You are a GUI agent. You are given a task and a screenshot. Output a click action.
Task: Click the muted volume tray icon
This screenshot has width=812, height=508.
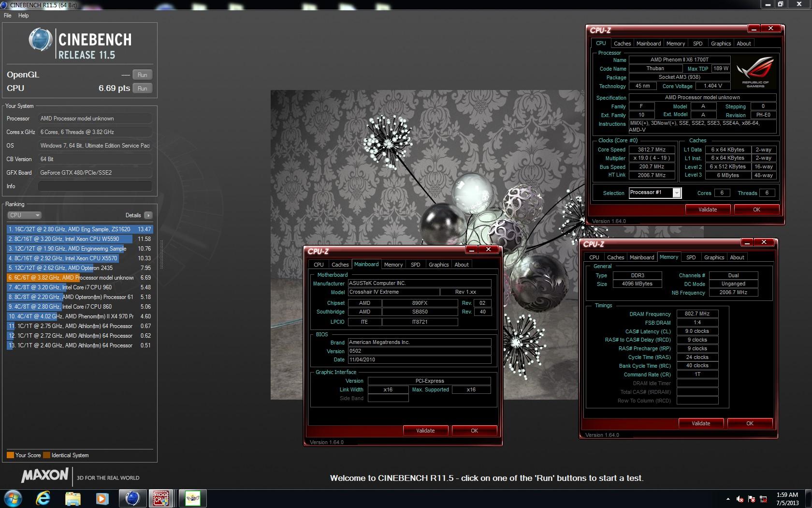(740, 499)
